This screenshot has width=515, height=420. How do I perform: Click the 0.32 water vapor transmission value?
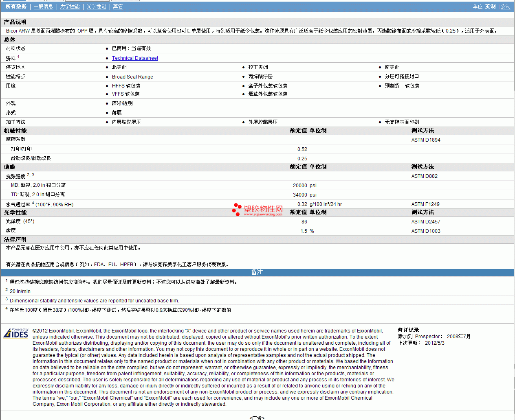pyautogui.click(x=302, y=204)
